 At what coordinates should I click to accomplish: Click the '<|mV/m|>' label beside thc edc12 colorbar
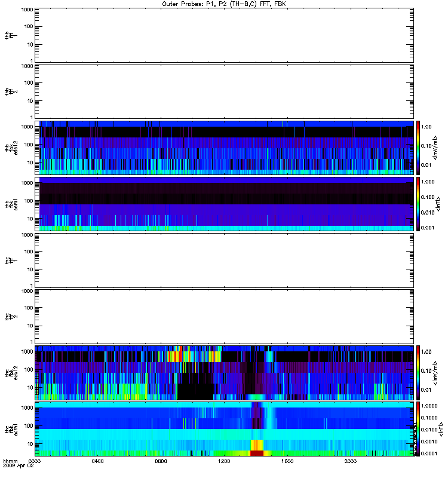435,373
